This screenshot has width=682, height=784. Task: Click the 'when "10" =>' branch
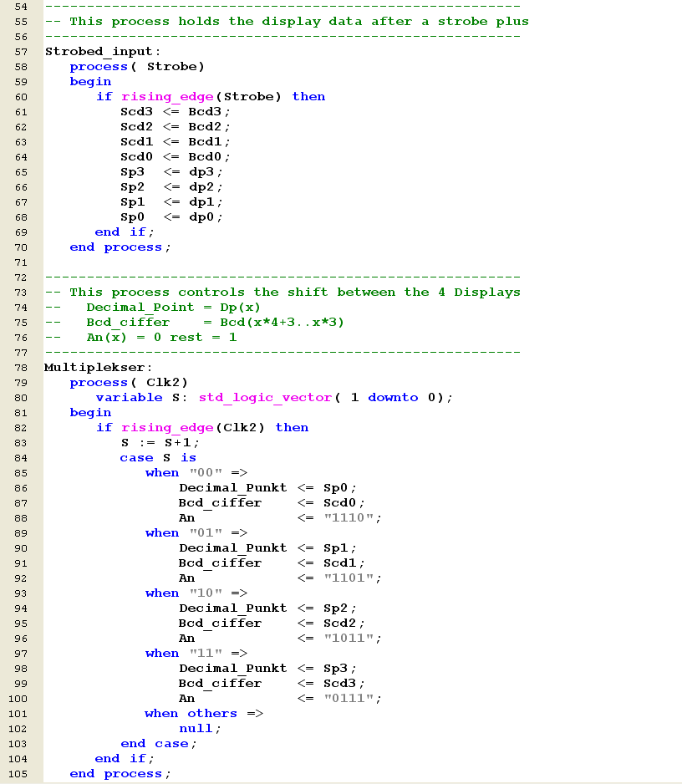[x=196, y=593]
